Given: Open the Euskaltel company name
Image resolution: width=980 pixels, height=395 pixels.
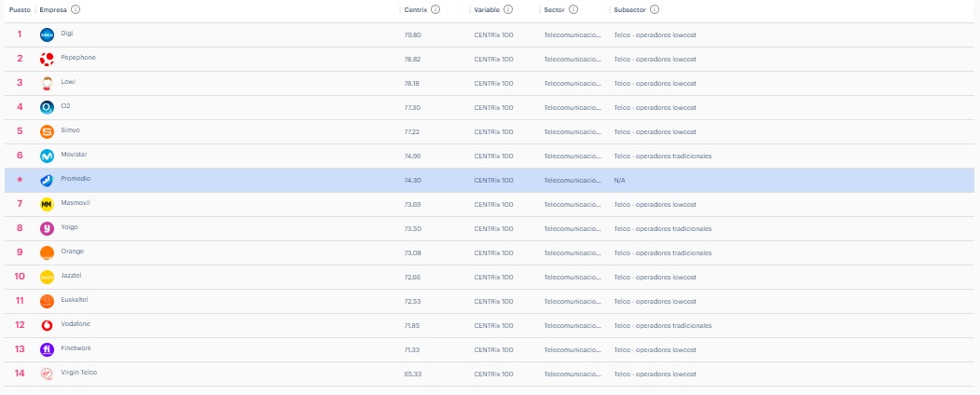Looking at the screenshot, I should [75, 300].
